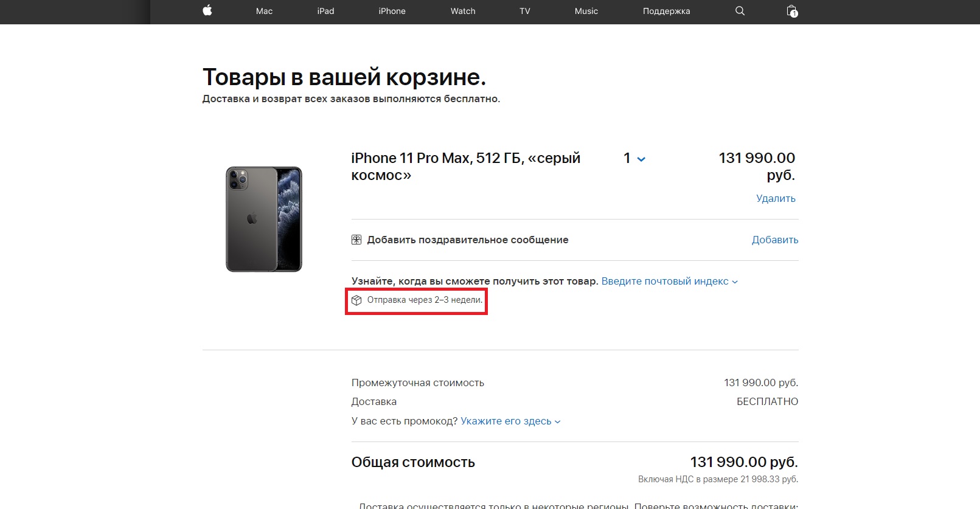The image size is (980, 509).
Task: Click Добавить поздравительное сообщение text
Action: [x=468, y=240]
